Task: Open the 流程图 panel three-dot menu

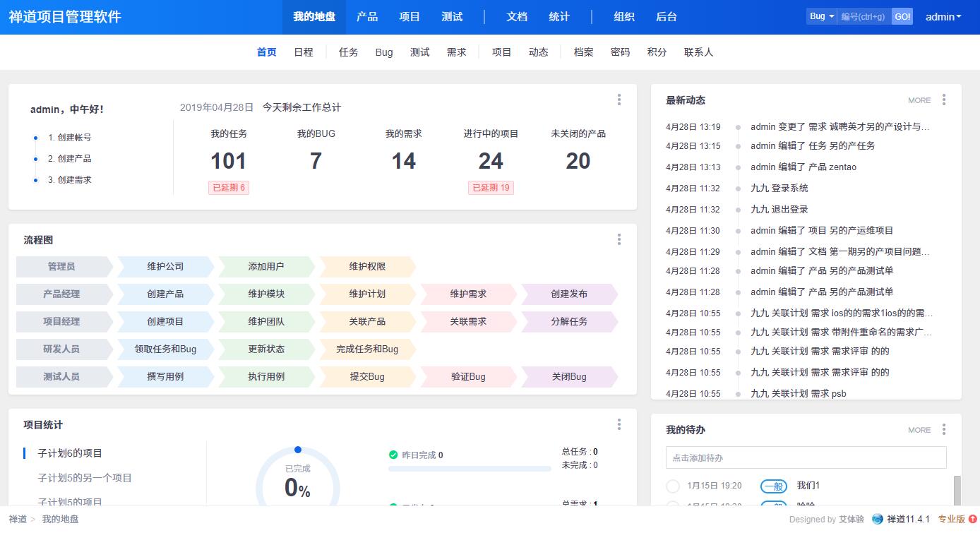Action: coord(619,239)
